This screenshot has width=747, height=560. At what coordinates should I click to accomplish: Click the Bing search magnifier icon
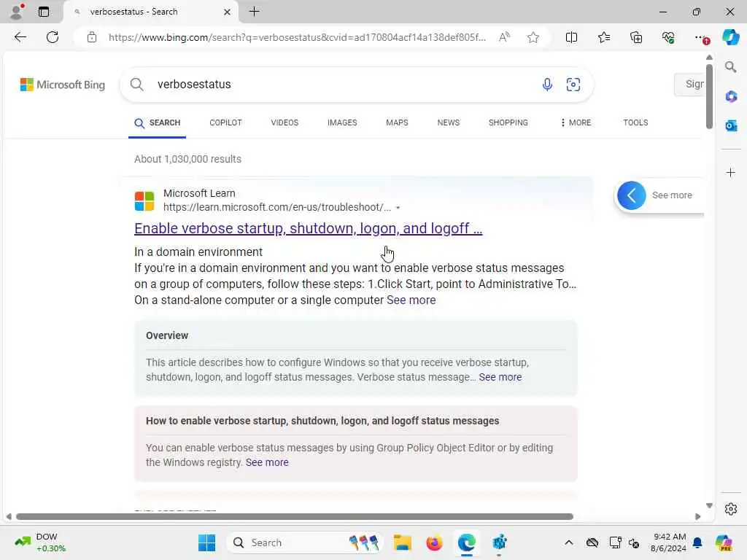[x=136, y=85]
